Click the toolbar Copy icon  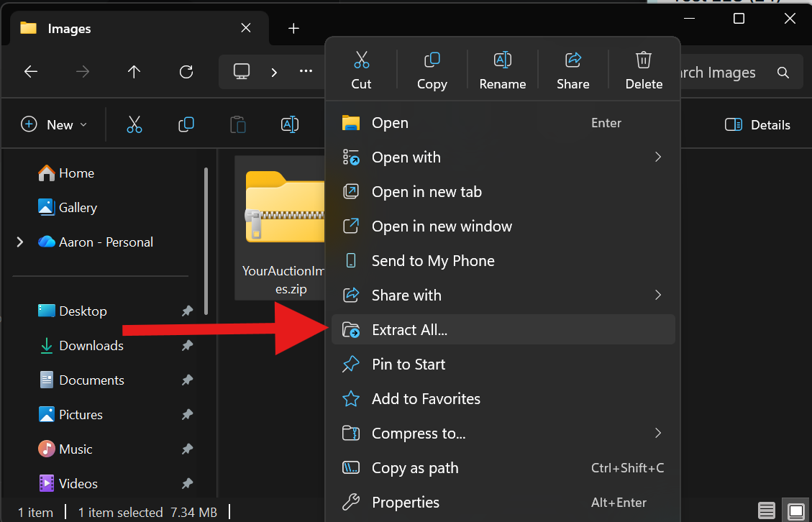pyautogui.click(x=186, y=125)
